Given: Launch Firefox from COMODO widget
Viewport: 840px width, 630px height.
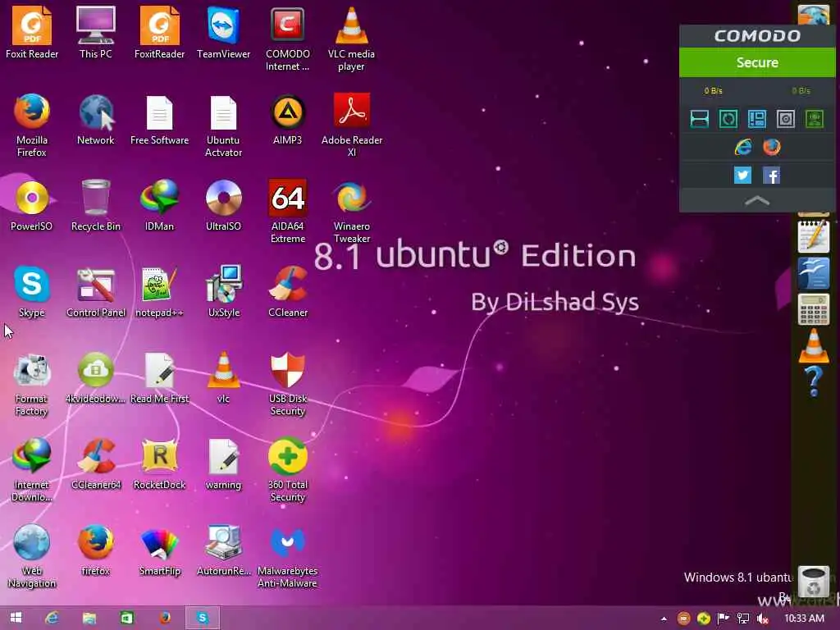Looking at the screenshot, I should tap(771, 147).
